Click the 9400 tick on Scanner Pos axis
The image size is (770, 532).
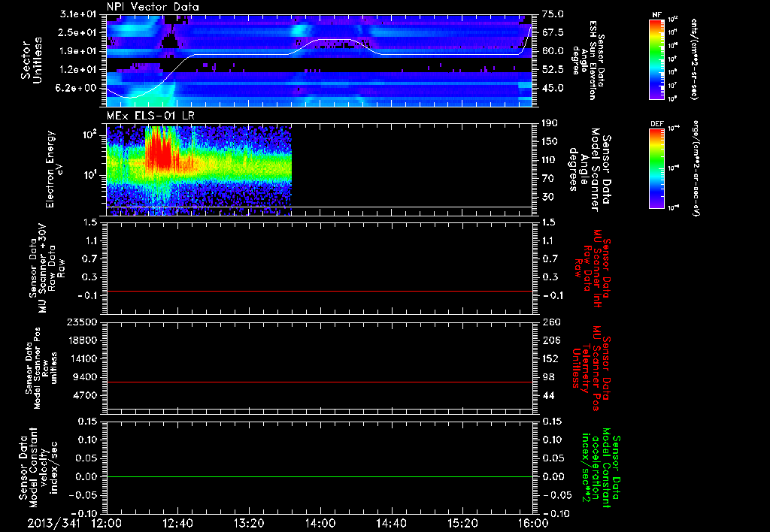86,377
